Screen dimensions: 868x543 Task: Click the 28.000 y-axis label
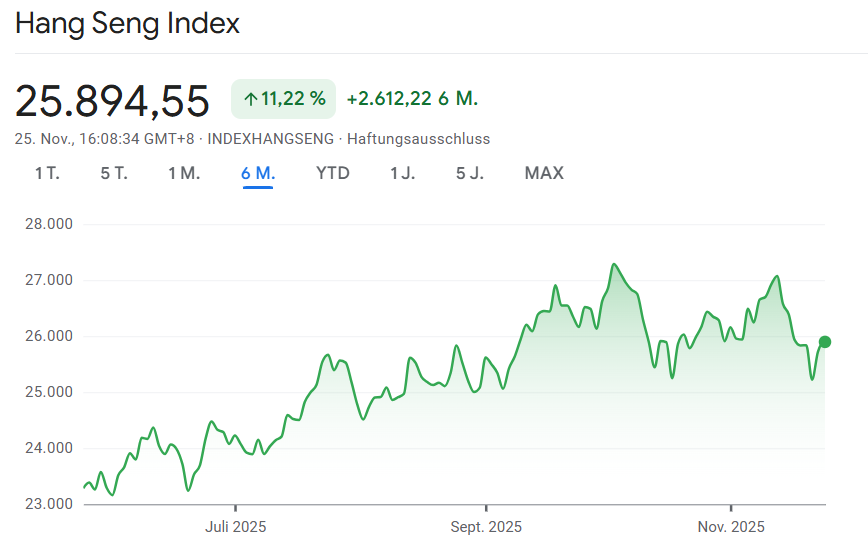(x=49, y=224)
